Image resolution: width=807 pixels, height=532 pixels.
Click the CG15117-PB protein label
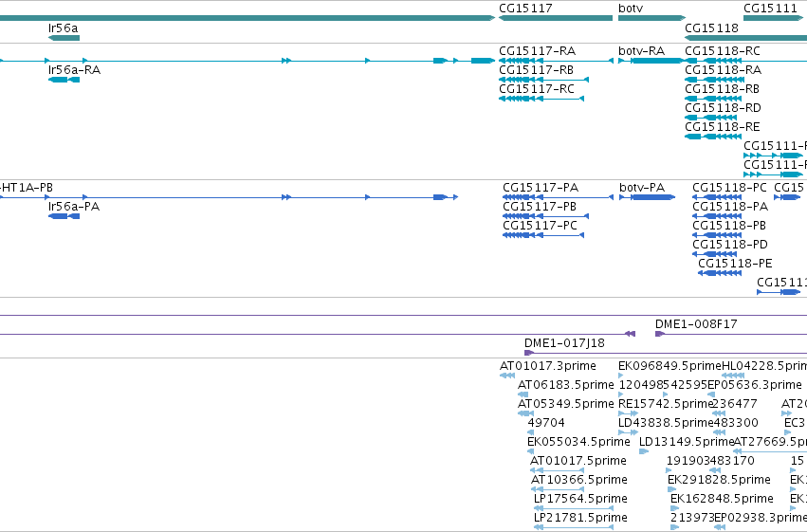coord(540,207)
